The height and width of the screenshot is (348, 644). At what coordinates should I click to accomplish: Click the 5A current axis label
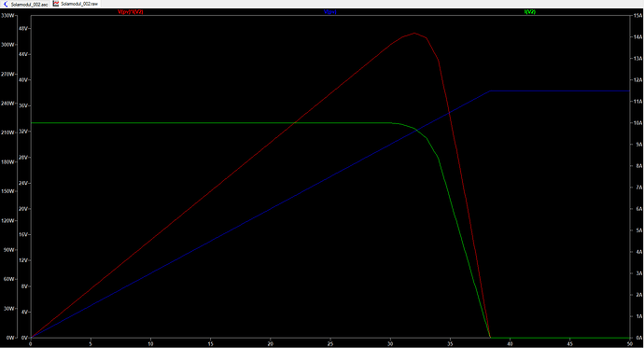point(639,230)
